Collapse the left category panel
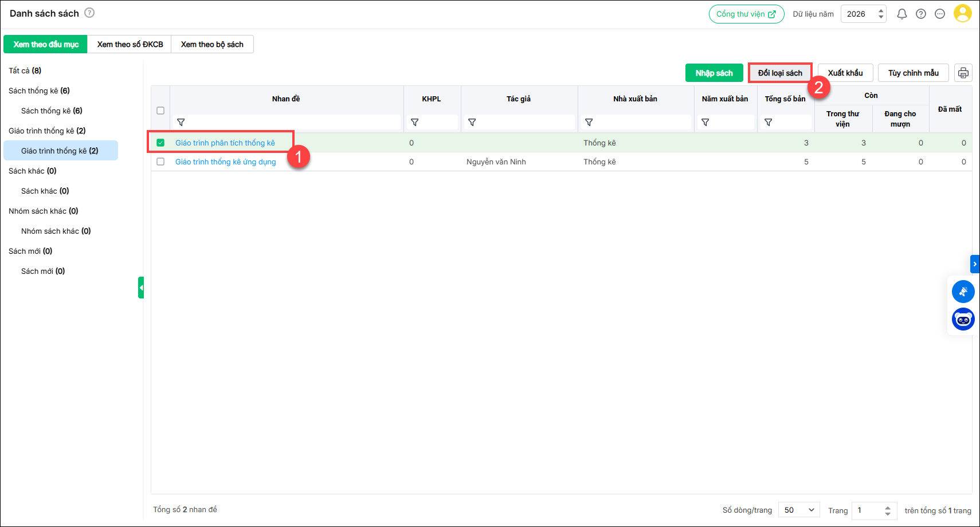This screenshot has width=980, height=527. pos(141,288)
